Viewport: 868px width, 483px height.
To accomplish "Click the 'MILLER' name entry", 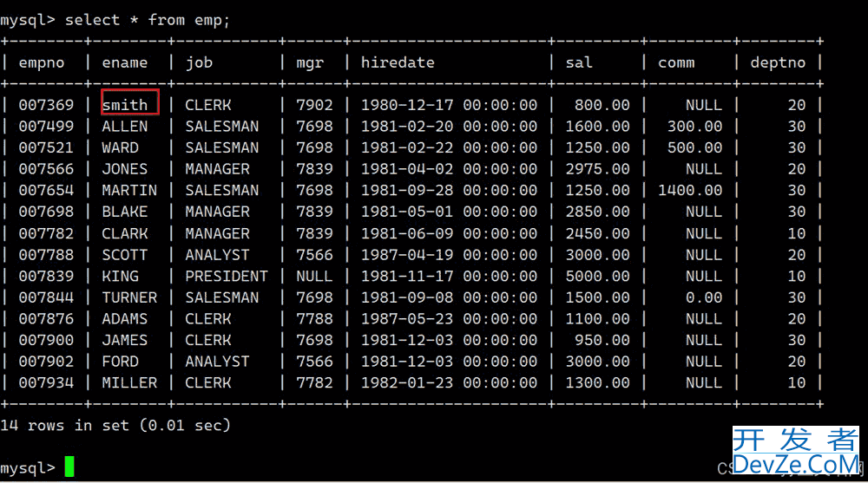I will [129, 383].
